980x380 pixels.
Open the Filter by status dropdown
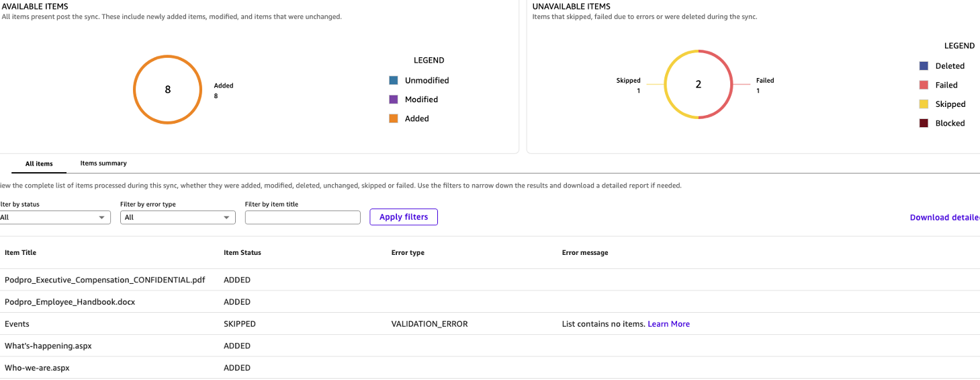54,217
